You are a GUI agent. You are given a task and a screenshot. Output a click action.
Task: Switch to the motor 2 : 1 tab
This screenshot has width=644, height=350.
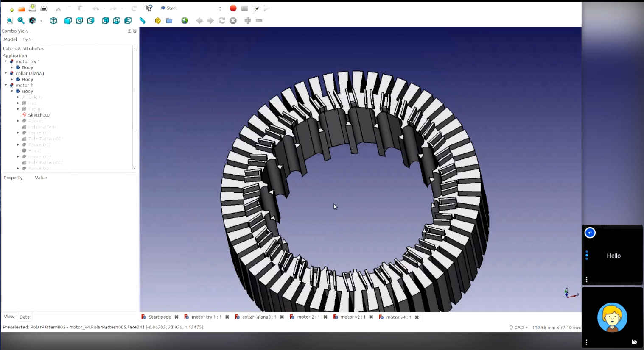coord(308,317)
